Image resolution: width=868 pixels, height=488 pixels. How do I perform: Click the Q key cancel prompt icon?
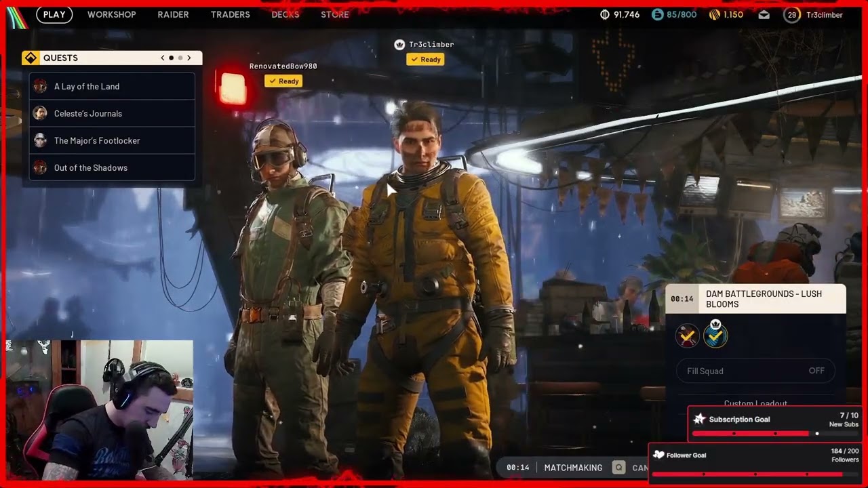(618, 468)
